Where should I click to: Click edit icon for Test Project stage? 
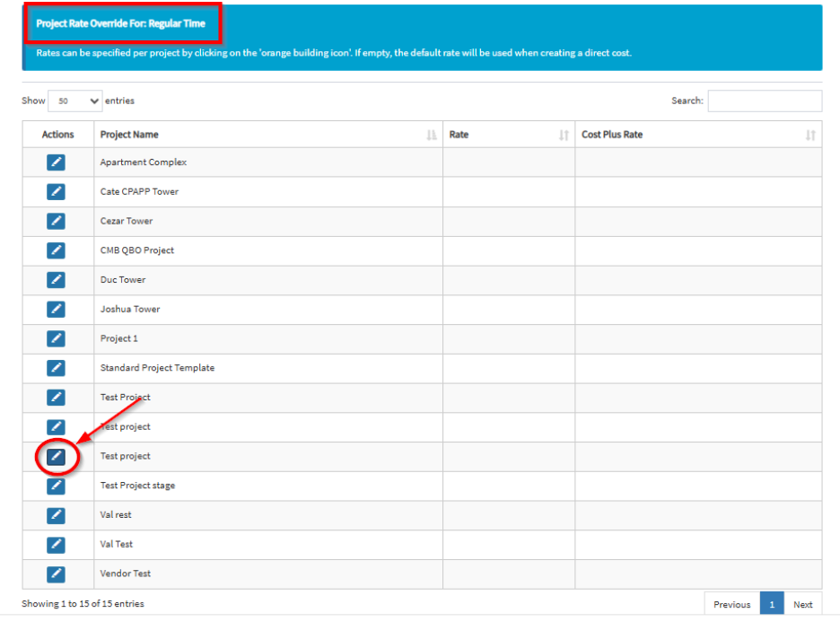[56, 486]
